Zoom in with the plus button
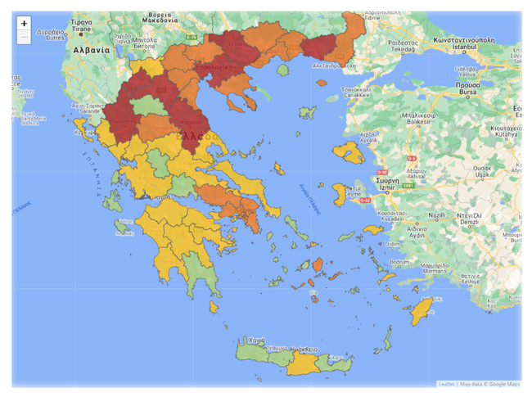 24,24
